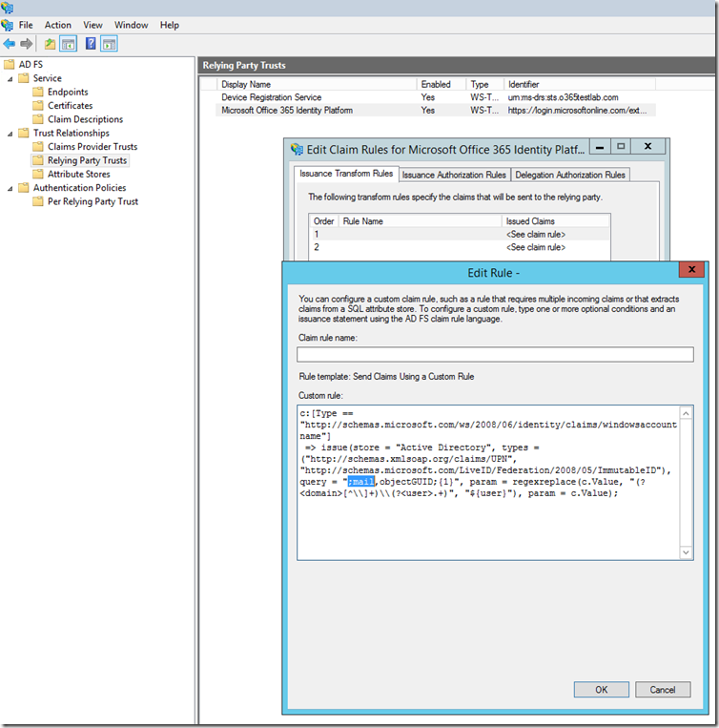719x728 pixels.
Task: Click the Certificates folder icon
Action: tap(38, 105)
